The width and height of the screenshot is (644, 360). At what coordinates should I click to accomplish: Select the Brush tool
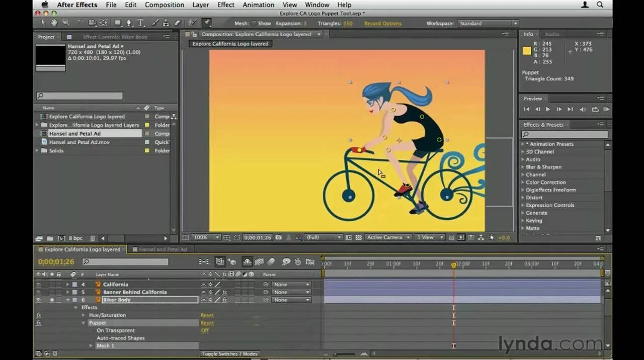(x=155, y=23)
